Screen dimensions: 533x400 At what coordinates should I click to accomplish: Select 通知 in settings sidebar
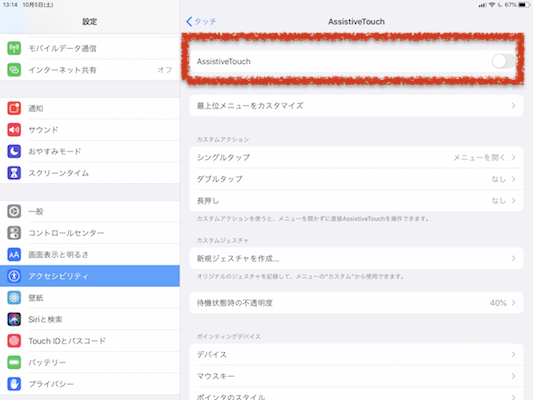pos(90,108)
